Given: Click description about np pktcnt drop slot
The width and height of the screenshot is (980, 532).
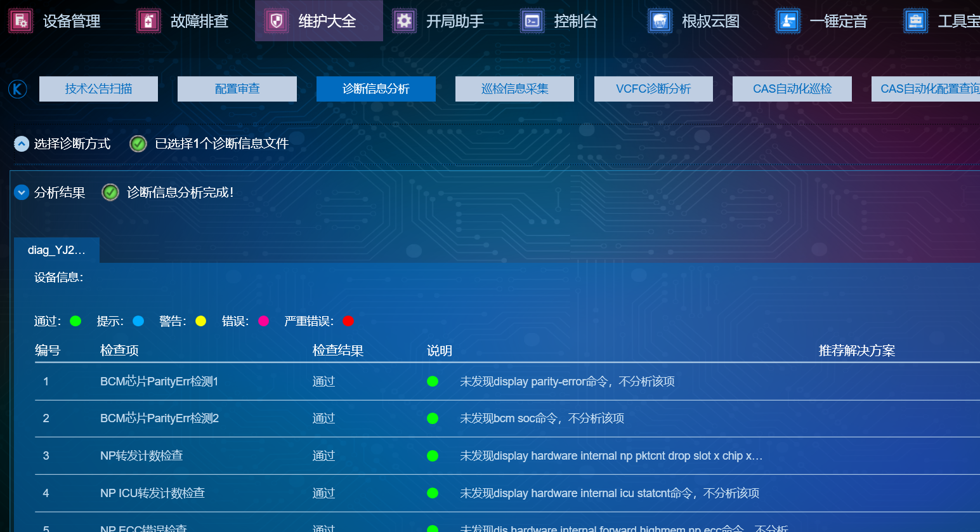Looking at the screenshot, I should (x=611, y=456).
